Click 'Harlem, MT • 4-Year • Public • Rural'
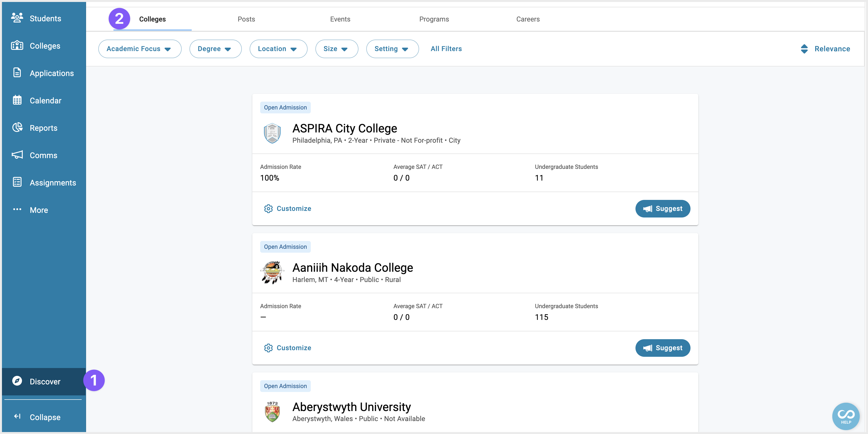This screenshot has width=868, height=434. [346, 280]
